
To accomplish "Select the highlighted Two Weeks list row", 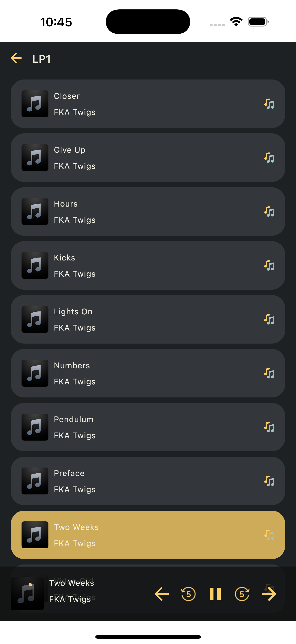I will (148, 535).
